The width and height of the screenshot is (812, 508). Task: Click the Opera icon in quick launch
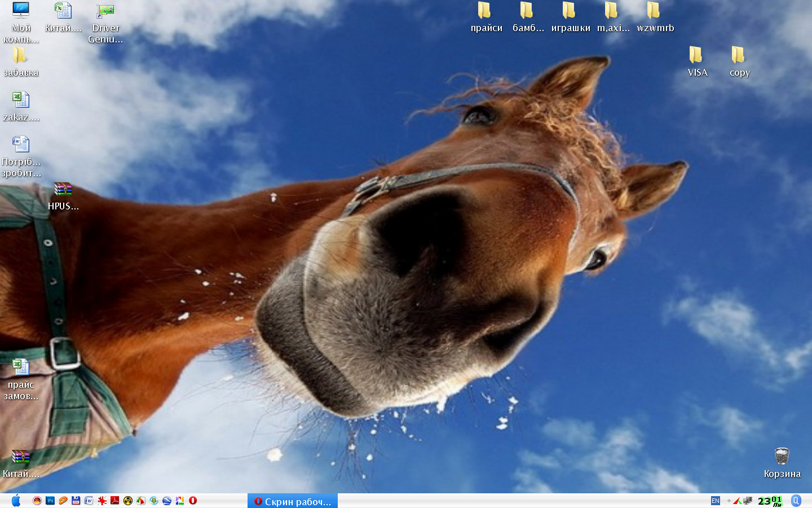click(193, 501)
